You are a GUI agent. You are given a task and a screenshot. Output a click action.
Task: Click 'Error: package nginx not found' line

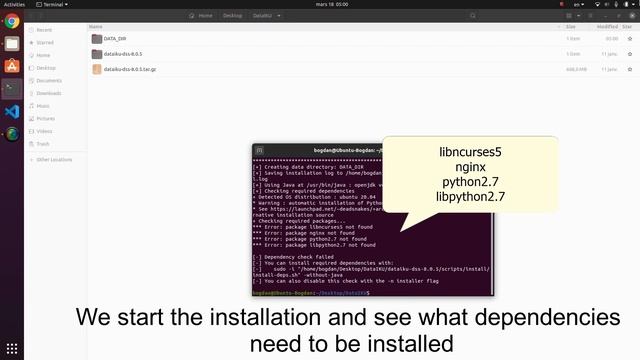pos(304,233)
